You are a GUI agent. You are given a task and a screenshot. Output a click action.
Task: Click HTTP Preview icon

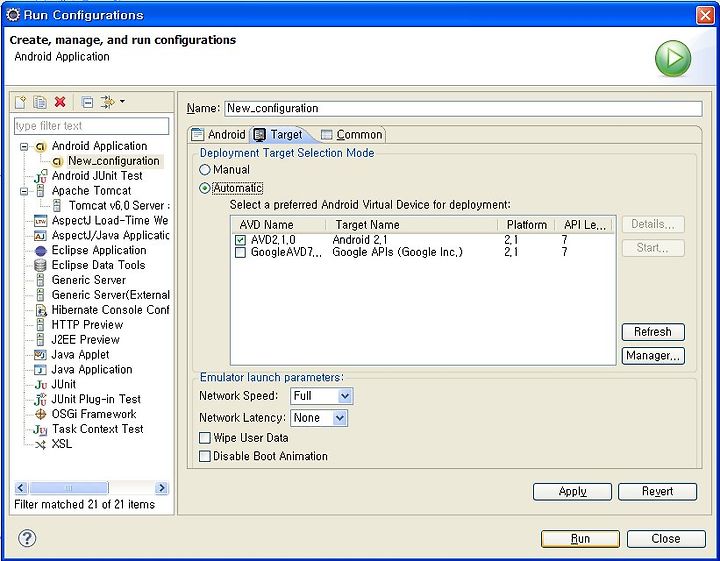pyautogui.click(x=40, y=325)
